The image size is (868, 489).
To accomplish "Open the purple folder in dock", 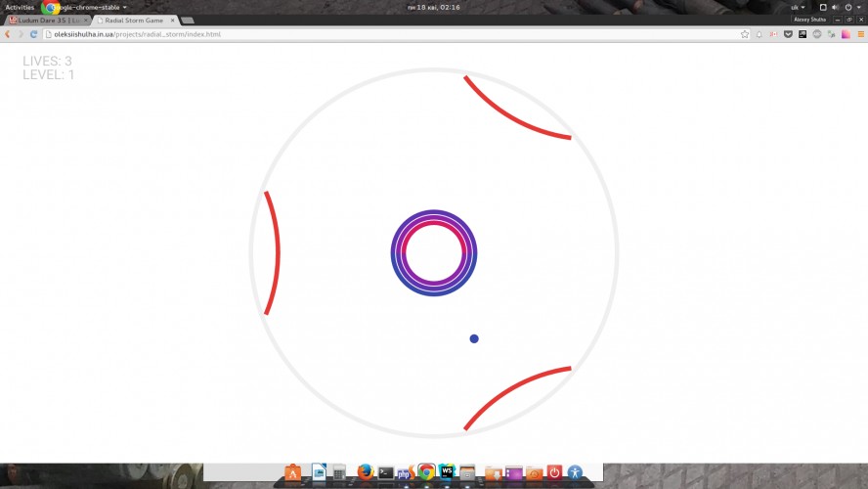I will coord(514,473).
